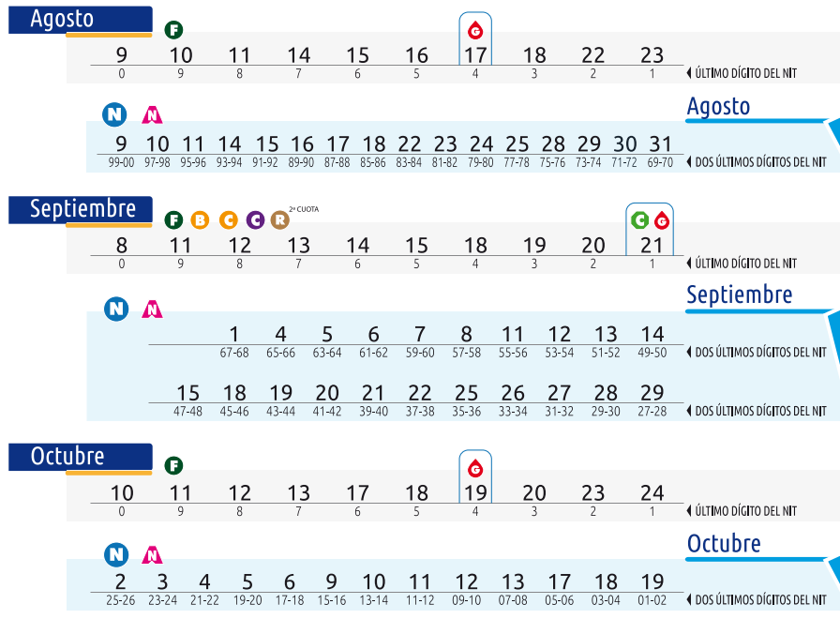The width and height of the screenshot is (840, 619).
Task: Open the dark blue Septiembre tab
Action: point(80,209)
